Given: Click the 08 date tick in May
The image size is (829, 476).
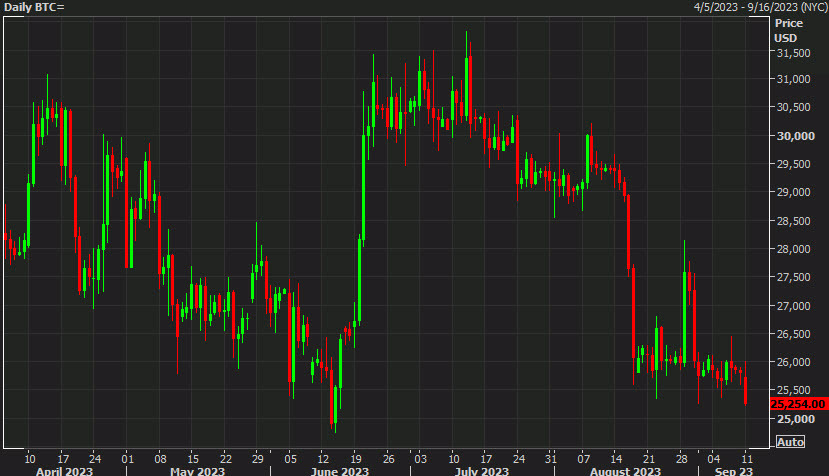Looking at the screenshot, I should pos(160,459).
